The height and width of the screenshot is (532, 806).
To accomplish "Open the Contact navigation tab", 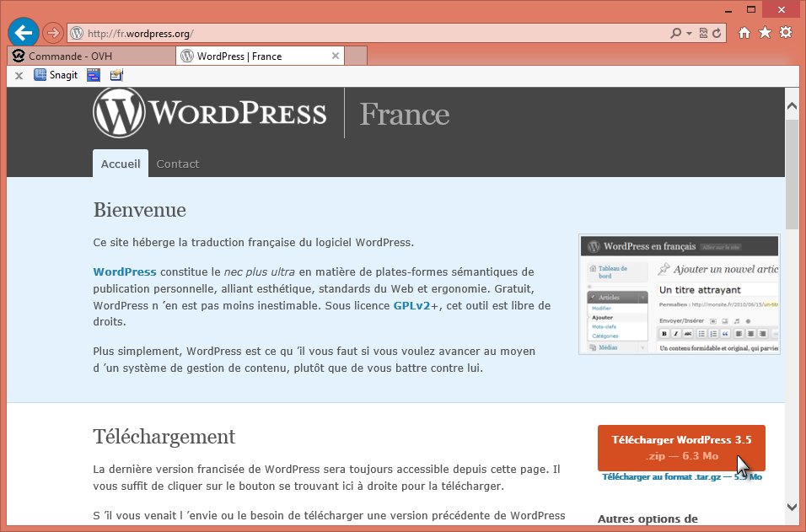I will tap(177, 164).
